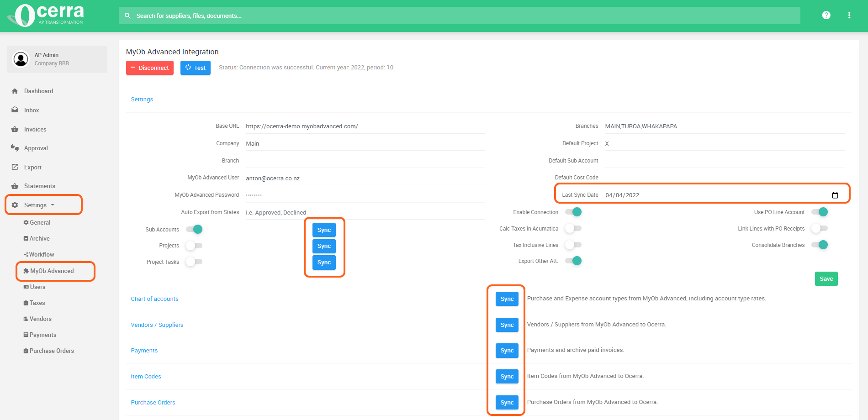Open the calendar picker for Last Sync Date
868x420 pixels.
835,195
